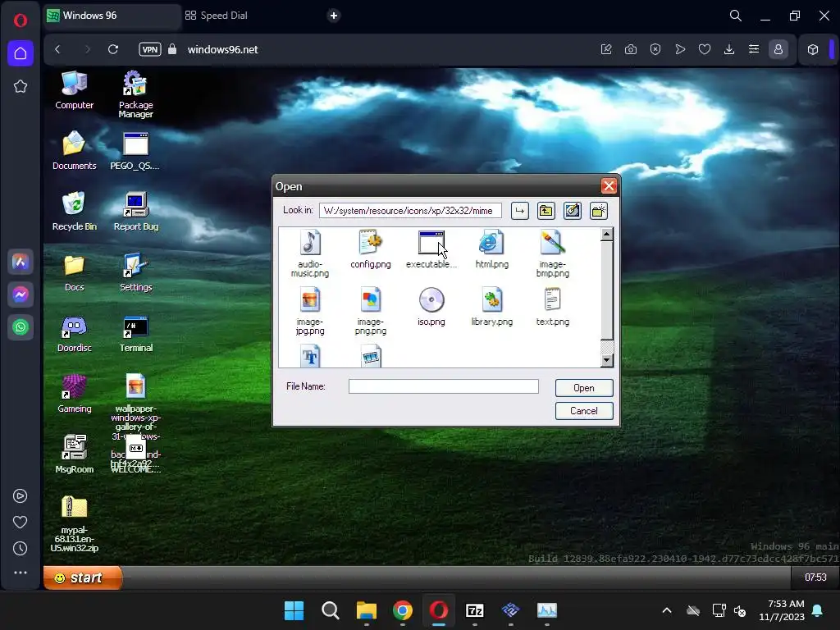Click the file list scrollbar up arrow

tap(606, 234)
